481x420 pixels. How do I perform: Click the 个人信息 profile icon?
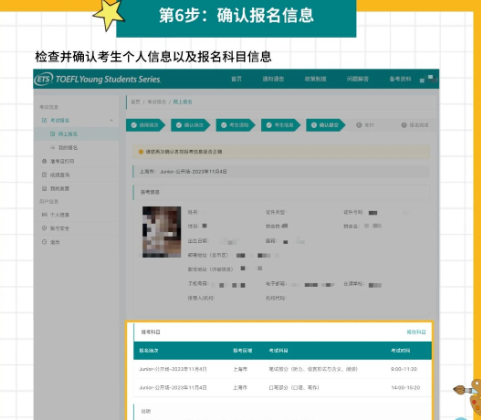coord(44,215)
